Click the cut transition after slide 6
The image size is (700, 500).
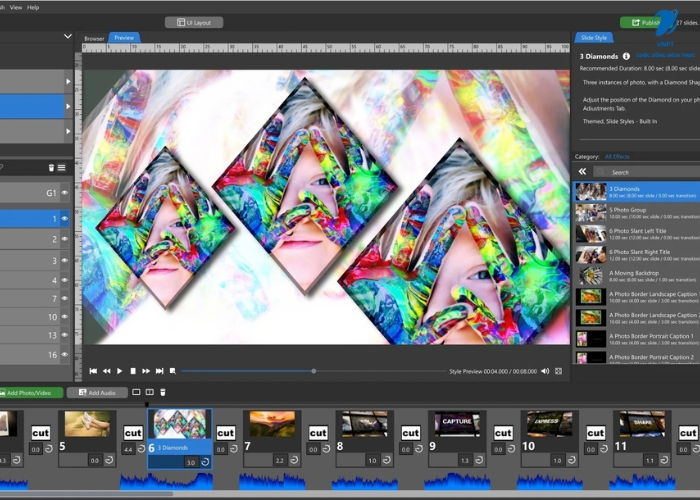(x=225, y=433)
